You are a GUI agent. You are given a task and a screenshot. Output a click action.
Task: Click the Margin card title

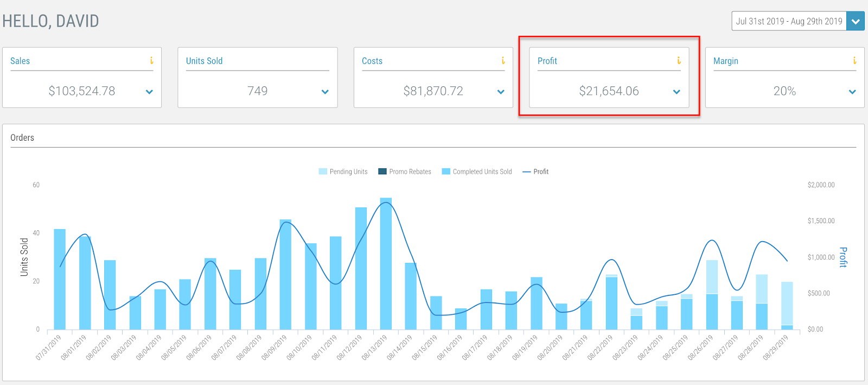click(726, 61)
